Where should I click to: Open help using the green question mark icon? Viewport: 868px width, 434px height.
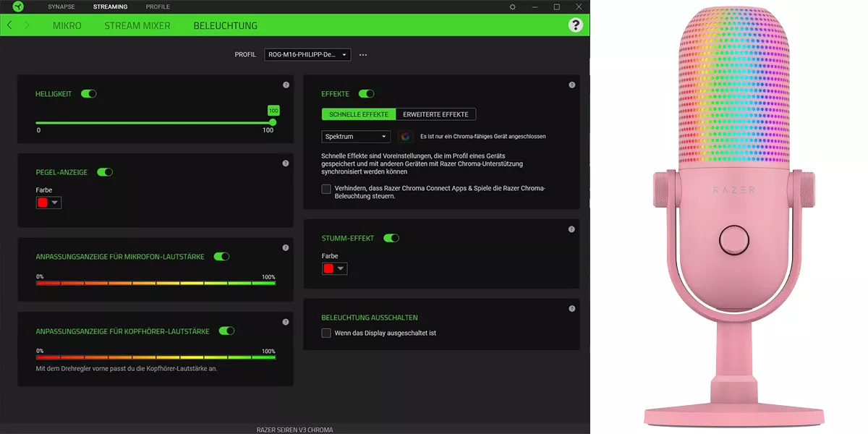click(575, 25)
